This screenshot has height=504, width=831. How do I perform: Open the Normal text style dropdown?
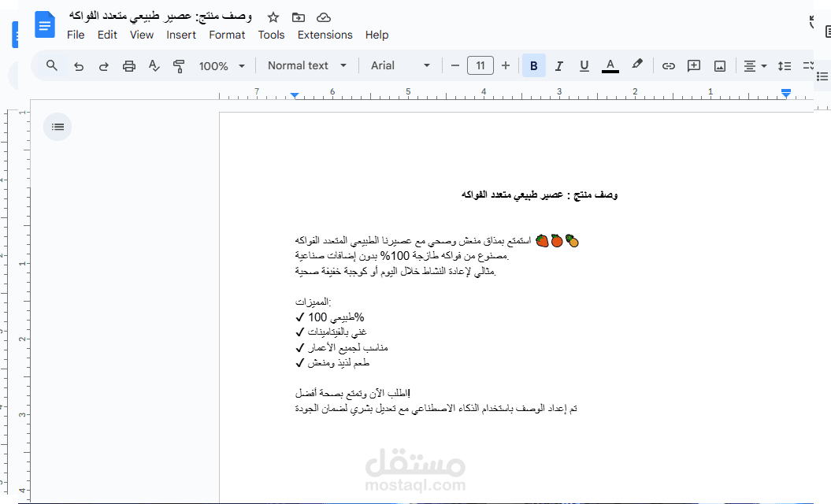coord(307,65)
